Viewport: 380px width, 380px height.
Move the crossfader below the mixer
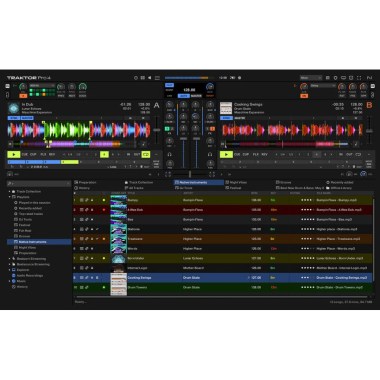190,174
